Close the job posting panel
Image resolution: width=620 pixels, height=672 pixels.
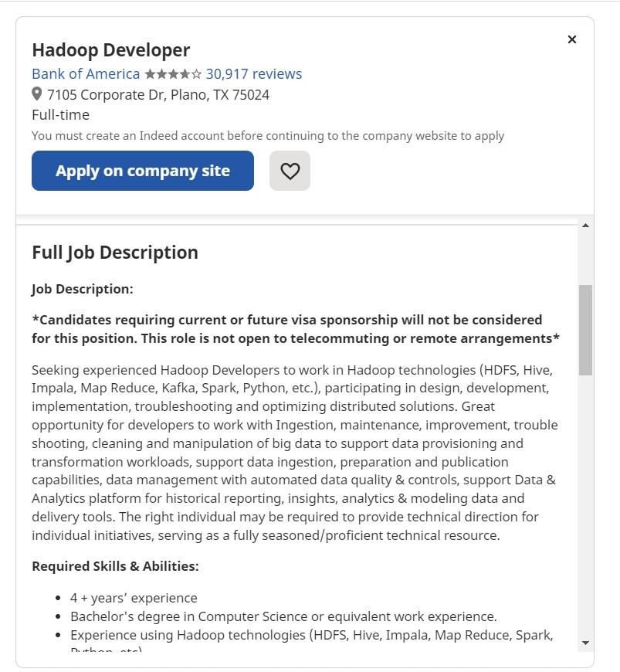(571, 39)
